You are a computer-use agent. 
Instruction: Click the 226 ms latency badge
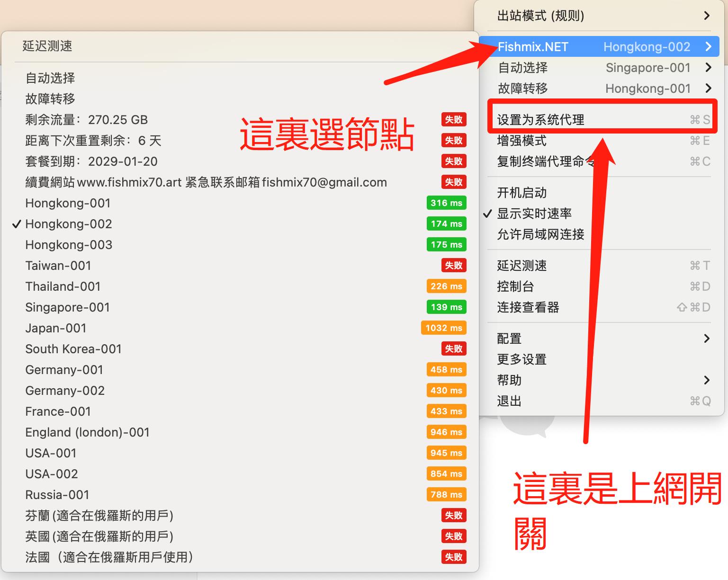click(x=446, y=286)
